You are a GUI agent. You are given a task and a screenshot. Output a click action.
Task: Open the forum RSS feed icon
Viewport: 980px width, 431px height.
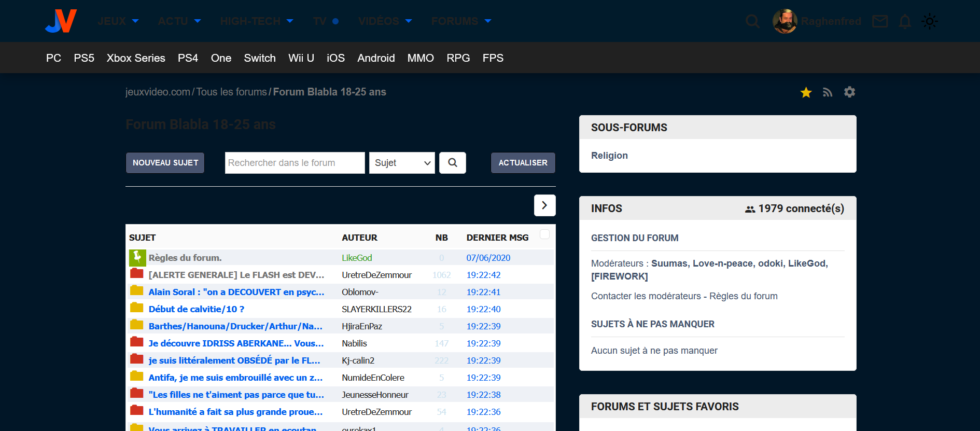(828, 92)
